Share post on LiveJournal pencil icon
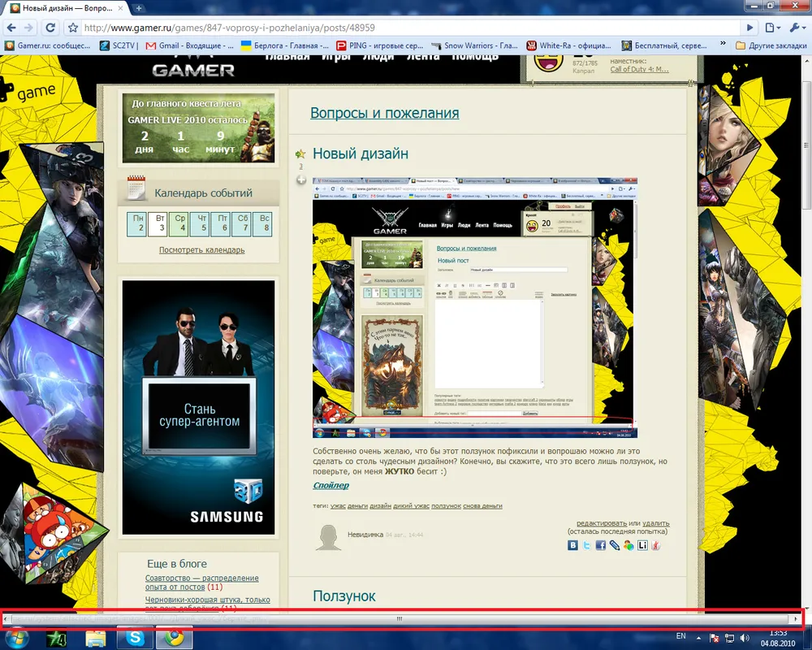Viewport: 812px width, 650px height. tap(615, 545)
